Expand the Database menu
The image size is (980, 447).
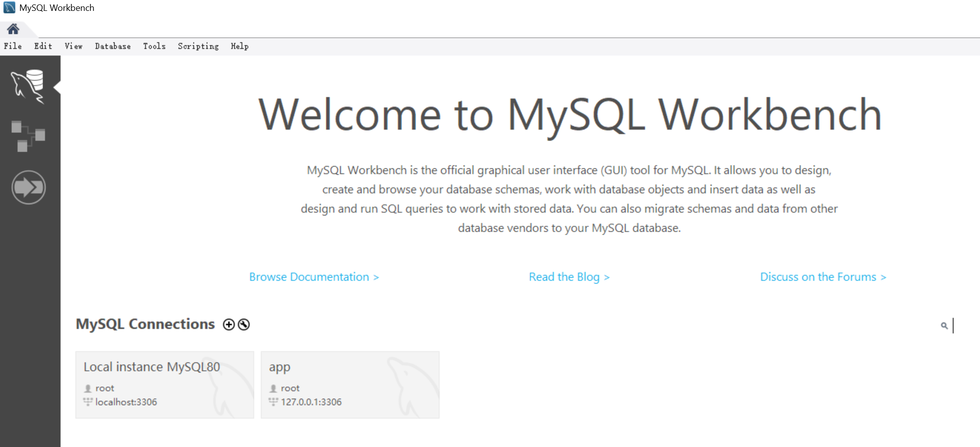coord(113,46)
